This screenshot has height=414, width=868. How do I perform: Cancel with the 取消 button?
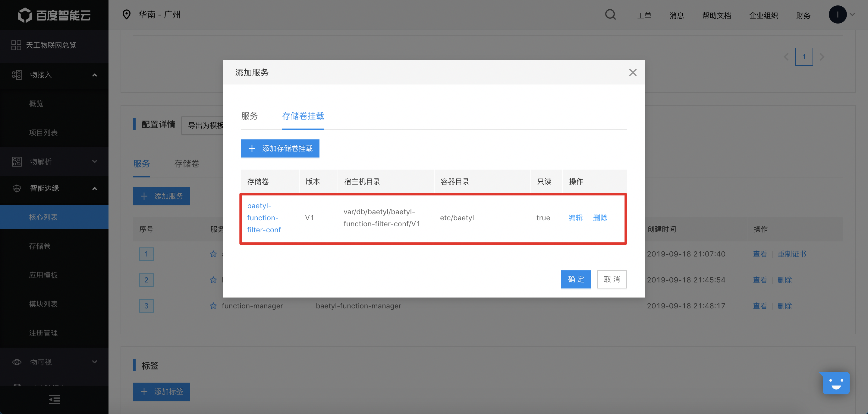point(612,279)
